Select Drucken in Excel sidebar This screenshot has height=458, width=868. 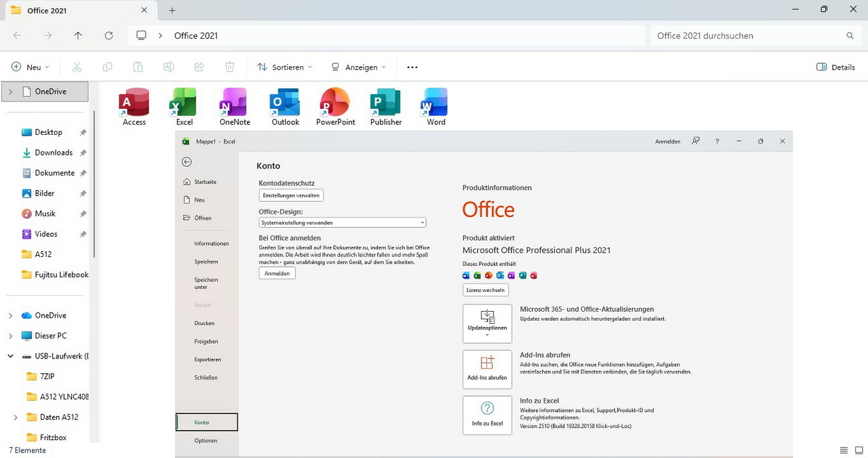(204, 323)
